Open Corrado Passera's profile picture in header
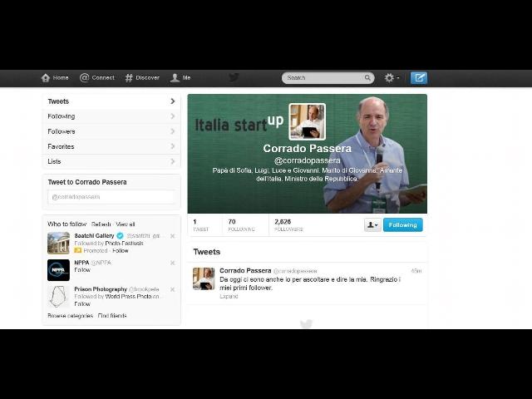This screenshot has height=399, width=532. point(307,122)
